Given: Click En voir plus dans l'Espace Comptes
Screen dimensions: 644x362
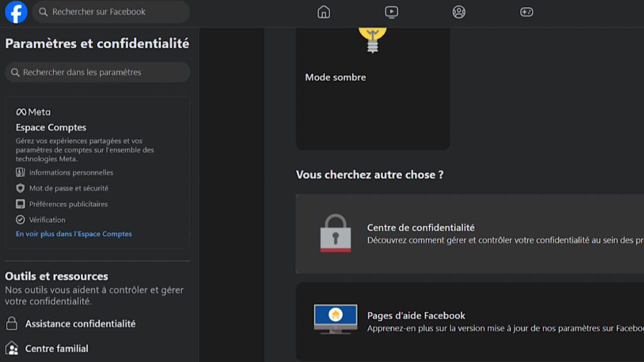Looking at the screenshot, I should coord(74,234).
